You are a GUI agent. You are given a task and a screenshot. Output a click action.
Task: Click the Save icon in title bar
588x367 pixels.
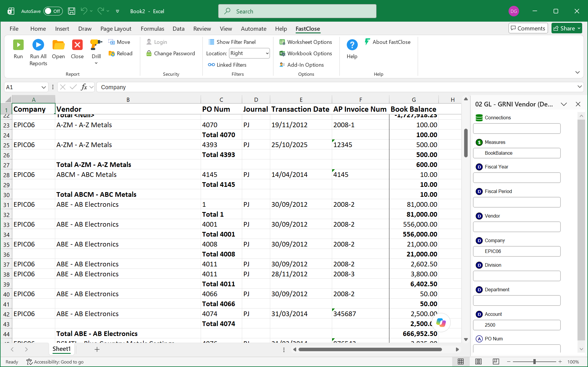72,11
